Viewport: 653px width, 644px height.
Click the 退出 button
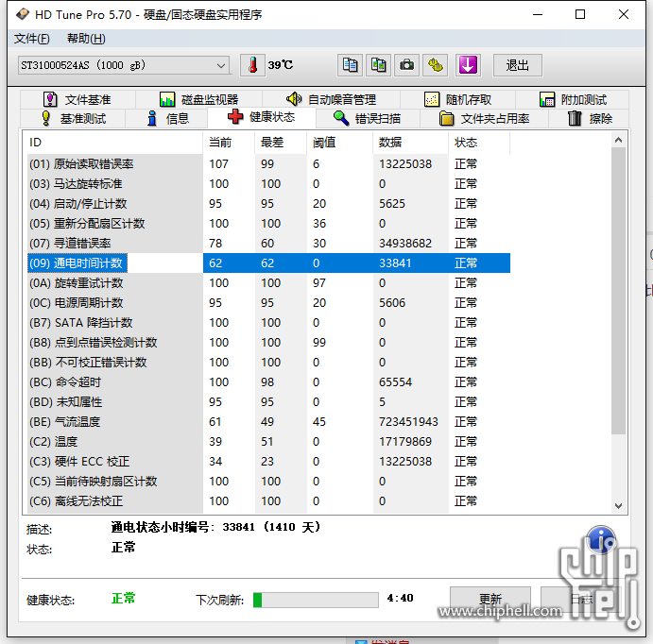point(518,65)
